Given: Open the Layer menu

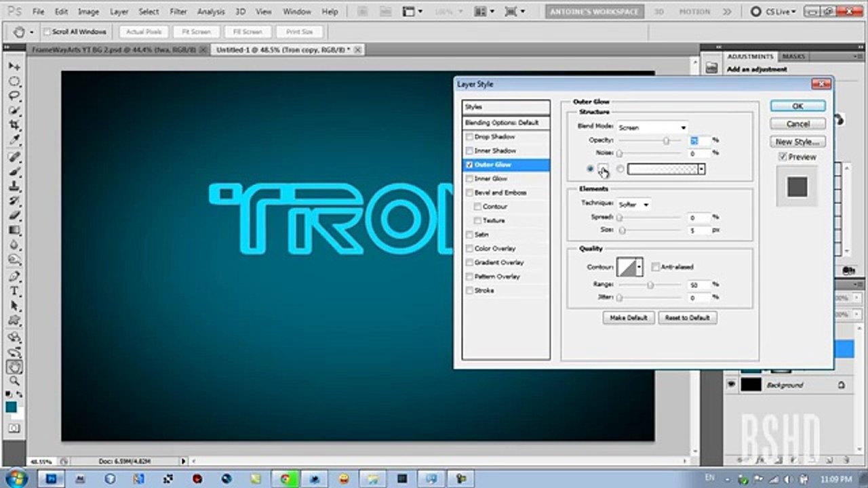Looking at the screenshot, I should [119, 12].
